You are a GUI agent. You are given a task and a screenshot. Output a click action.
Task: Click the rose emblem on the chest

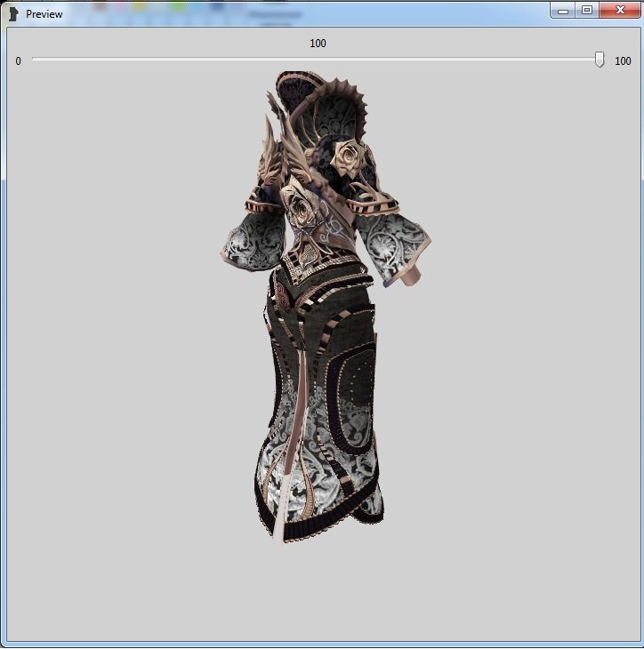coord(300,207)
